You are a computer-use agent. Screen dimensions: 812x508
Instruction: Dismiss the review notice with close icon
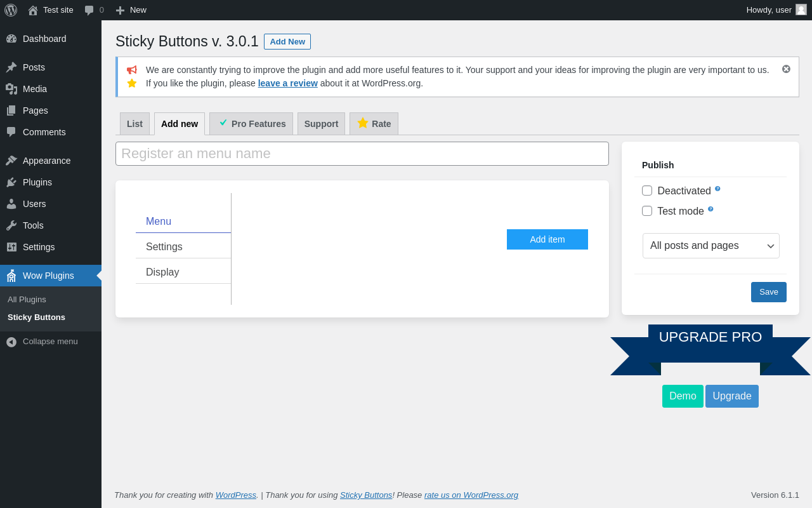(x=786, y=69)
